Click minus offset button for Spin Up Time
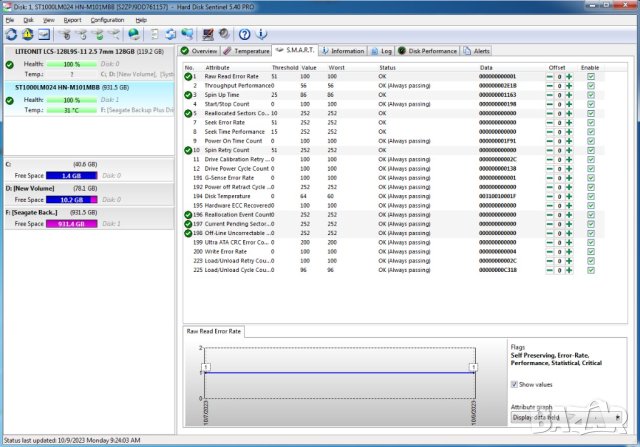The width and height of the screenshot is (640, 447). click(x=549, y=94)
